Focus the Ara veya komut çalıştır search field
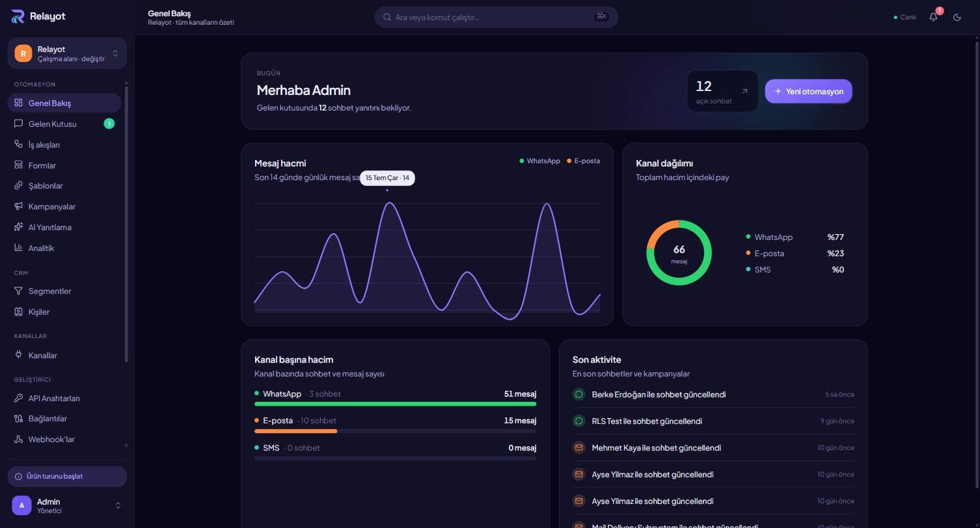The image size is (980, 528). (496, 17)
